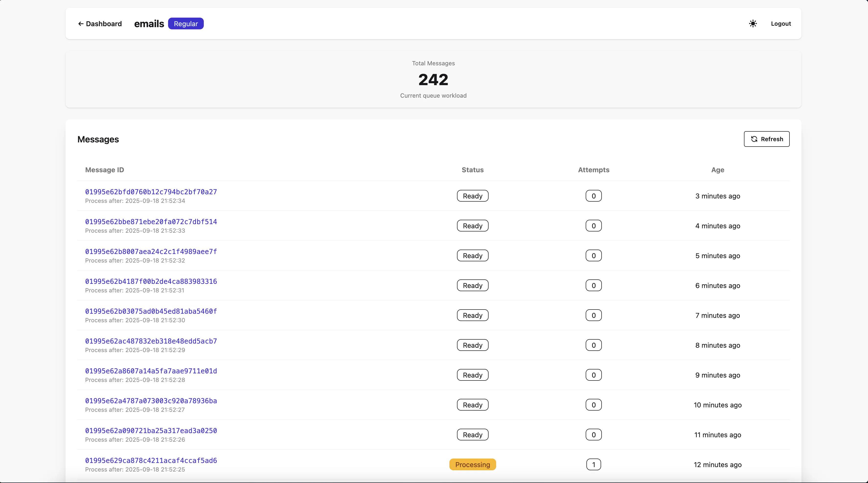
Task: Open message 01995e62bfd0760b12c794bc2bf70a27
Action: (x=151, y=192)
